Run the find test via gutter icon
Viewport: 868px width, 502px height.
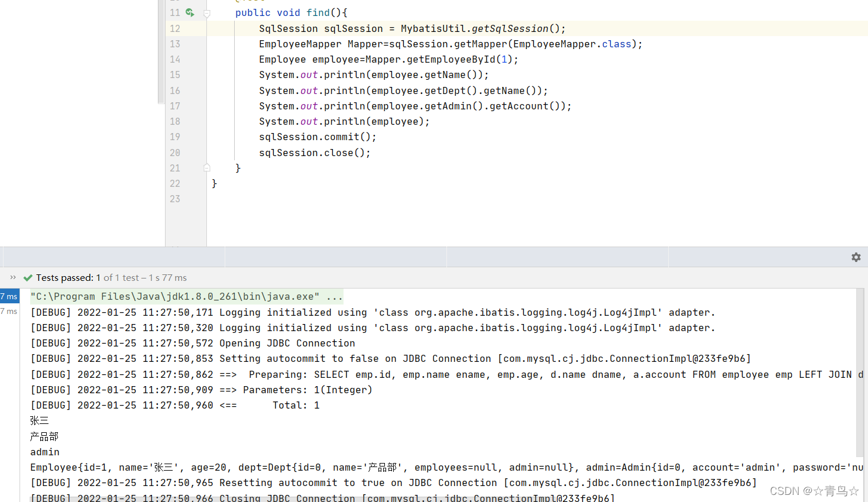pos(190,12)
